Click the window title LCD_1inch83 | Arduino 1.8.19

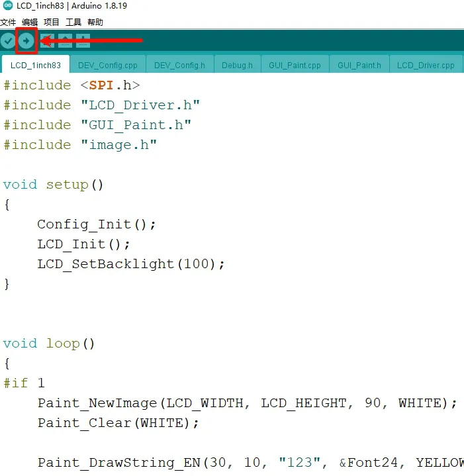click(x=72, y=6)
